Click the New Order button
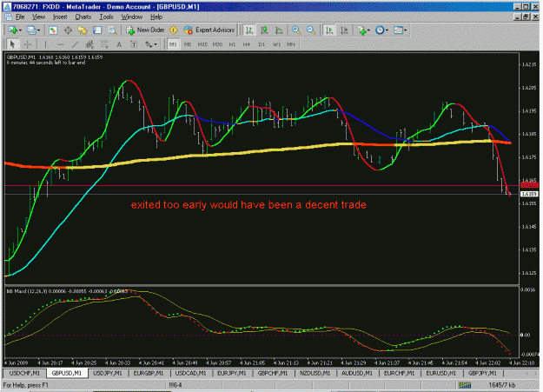543x392 pixels. pos(145,30)
